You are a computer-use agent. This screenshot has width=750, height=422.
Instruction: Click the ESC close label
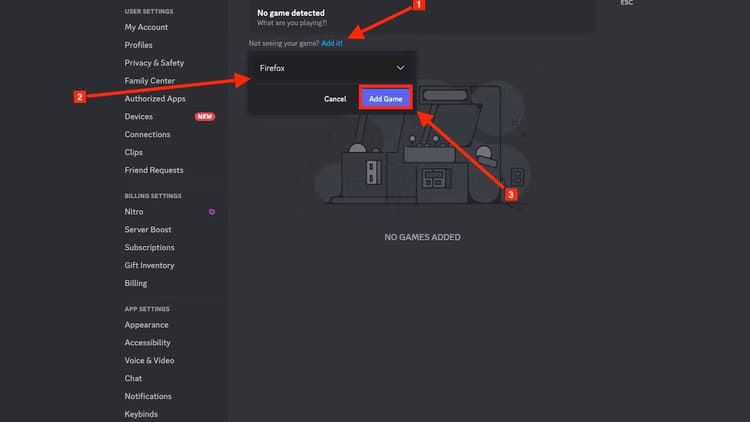(x=627, y=3)
